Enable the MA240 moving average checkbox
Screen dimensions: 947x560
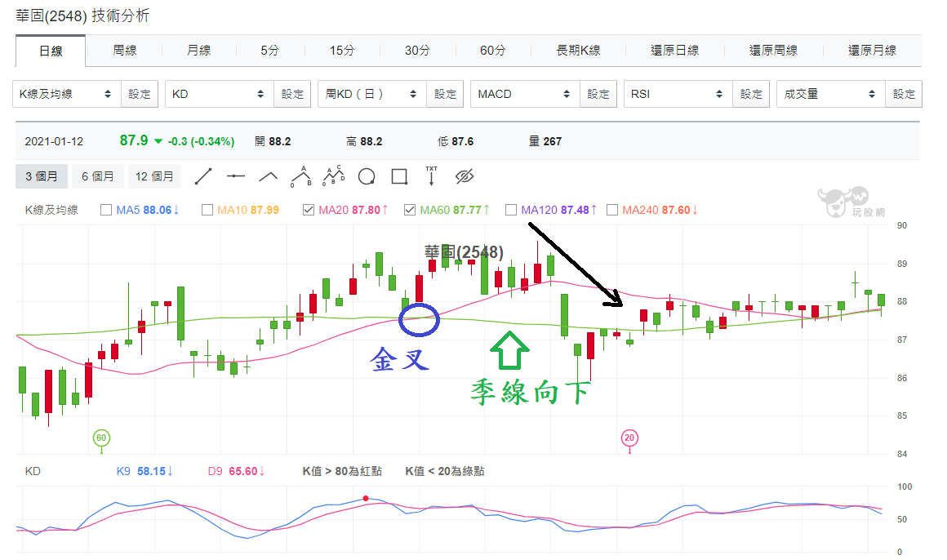[612, 210]
